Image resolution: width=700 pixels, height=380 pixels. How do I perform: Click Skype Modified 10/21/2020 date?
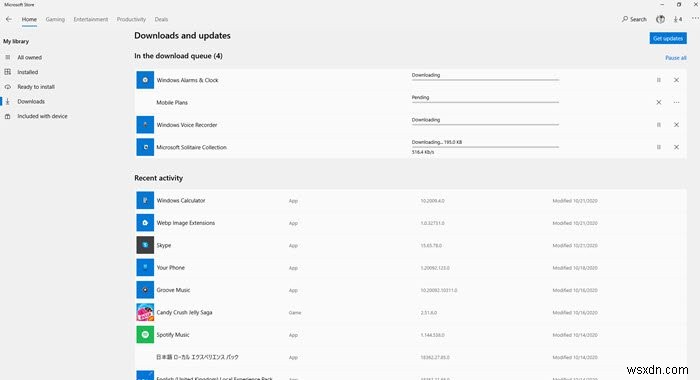coord(575,246)
